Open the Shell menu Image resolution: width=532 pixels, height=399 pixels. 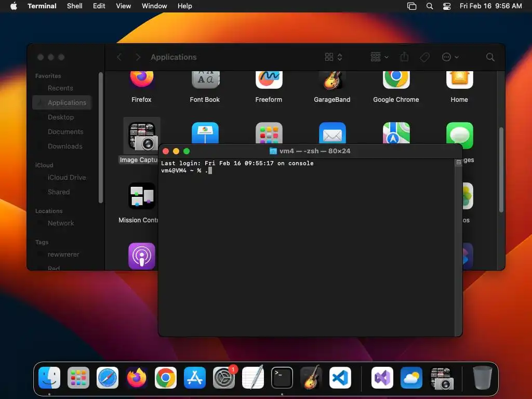tap(75, 6)
